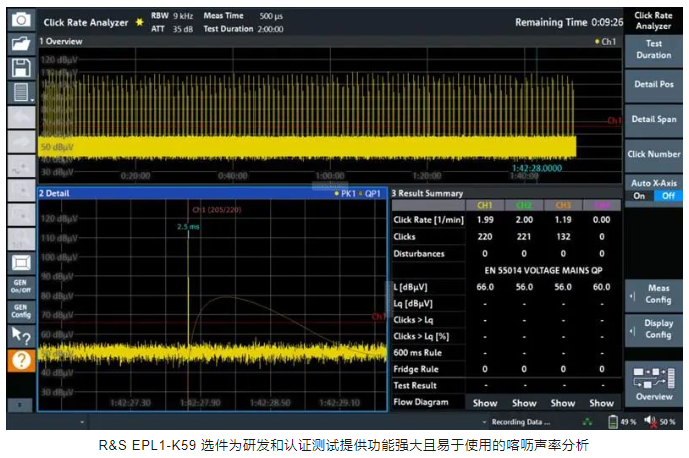Screen dimensions: 689x458
Task: Select the 1 Overview window title
Action: click(61, 42)
